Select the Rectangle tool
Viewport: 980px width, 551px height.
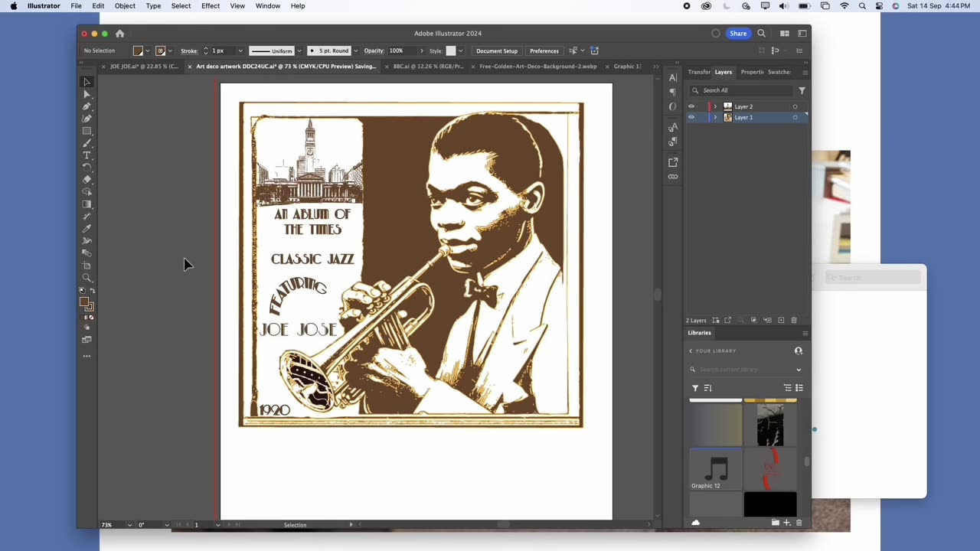(x=87, y=131)
